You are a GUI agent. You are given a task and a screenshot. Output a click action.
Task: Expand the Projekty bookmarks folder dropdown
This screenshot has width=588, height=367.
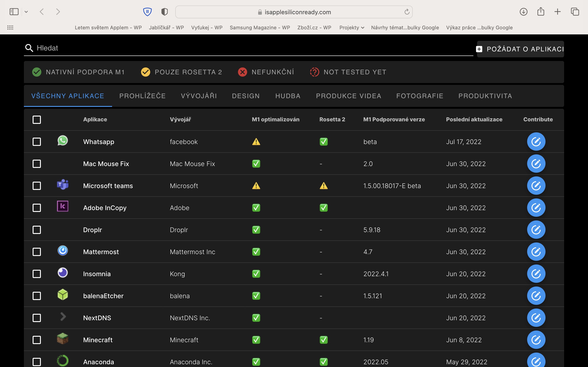(352, 28)
